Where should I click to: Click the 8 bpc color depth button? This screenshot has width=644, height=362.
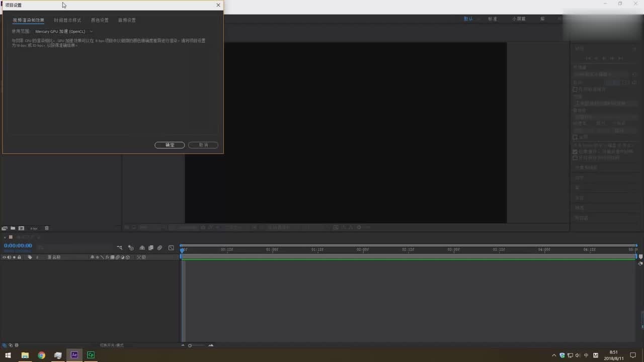point(34,228)
